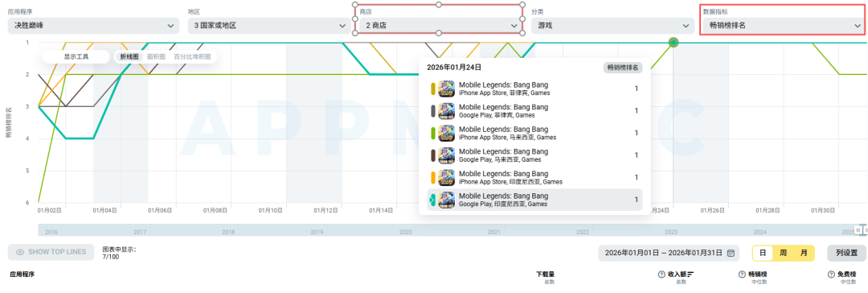Click the eye icon in SHOW TOP LINES
This screenshot has width=868, height=293.
tap(20, 253)
